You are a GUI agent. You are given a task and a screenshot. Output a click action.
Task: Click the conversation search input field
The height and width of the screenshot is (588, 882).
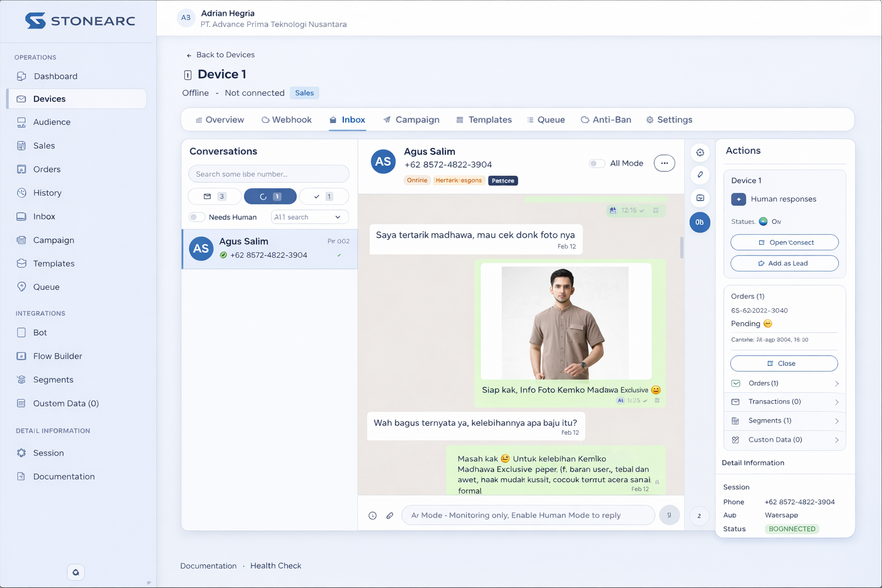[x=269, y=174]
